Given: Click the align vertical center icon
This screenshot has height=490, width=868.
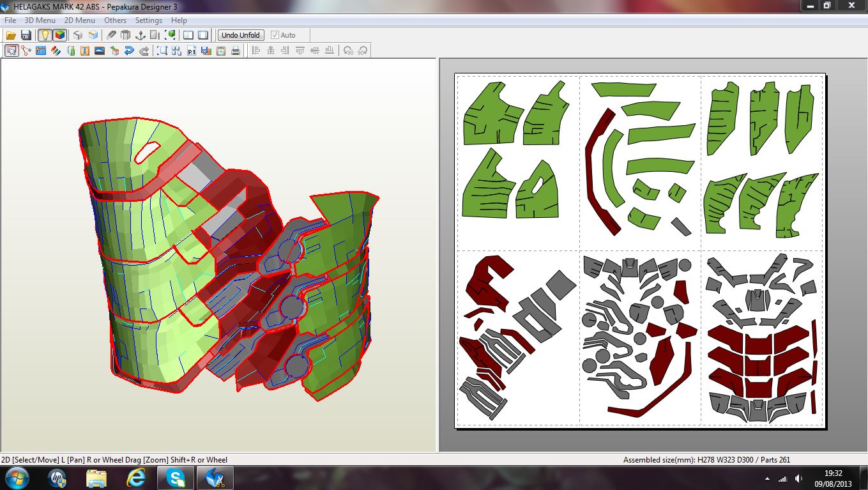Looking at the screenshot, I should pos(315,50).
